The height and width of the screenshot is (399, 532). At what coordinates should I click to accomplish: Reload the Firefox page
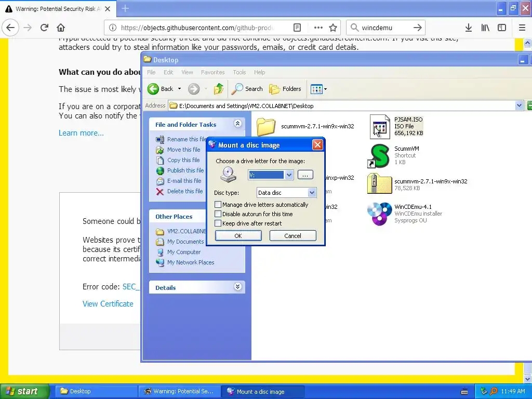click(44, 28)
